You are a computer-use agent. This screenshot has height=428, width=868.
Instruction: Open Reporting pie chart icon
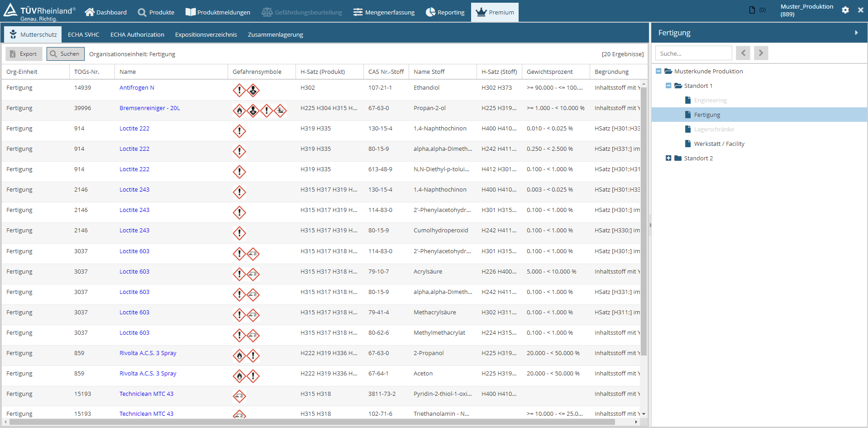[430, 12]
